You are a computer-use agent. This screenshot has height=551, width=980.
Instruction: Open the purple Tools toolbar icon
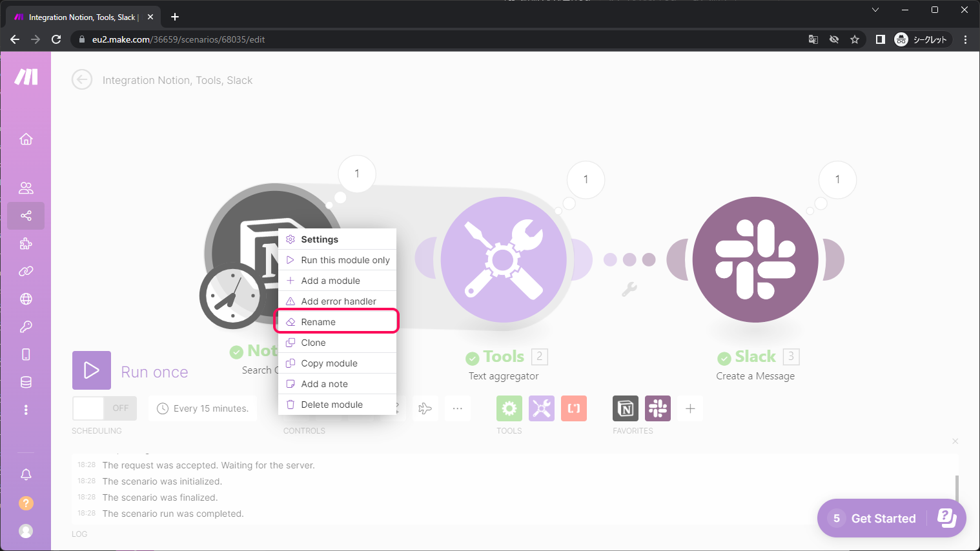pyautogui.click(x=542, y=408)
